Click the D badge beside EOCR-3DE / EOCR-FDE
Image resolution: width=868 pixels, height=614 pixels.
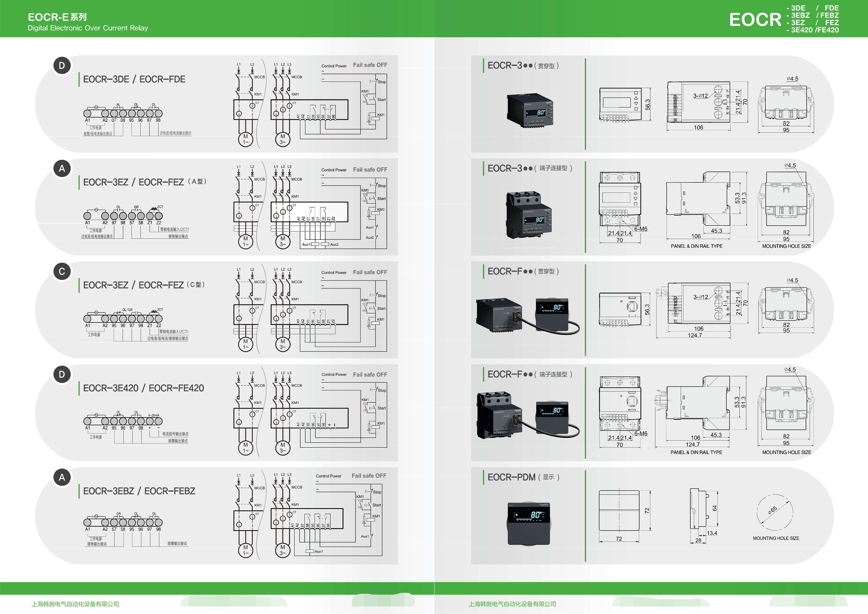[x=62, y=66]
